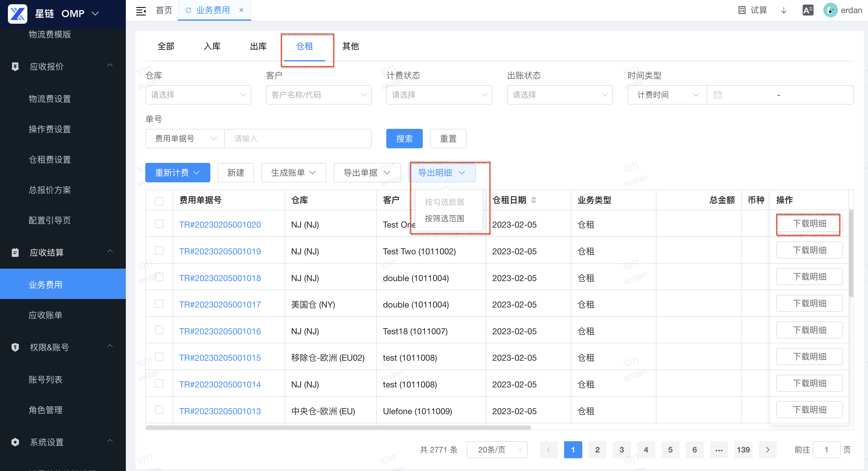Expand the 生成账单 dropdown button

coord(294,173)
